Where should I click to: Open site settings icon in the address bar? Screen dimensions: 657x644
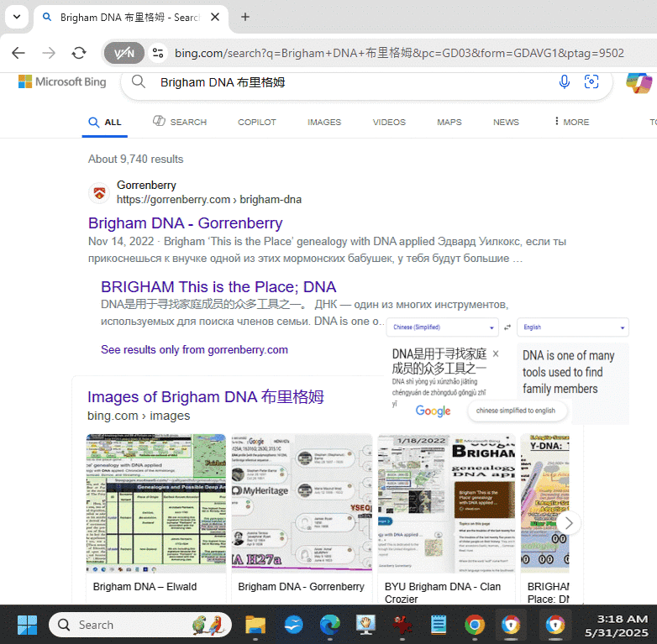click(158, 53)
